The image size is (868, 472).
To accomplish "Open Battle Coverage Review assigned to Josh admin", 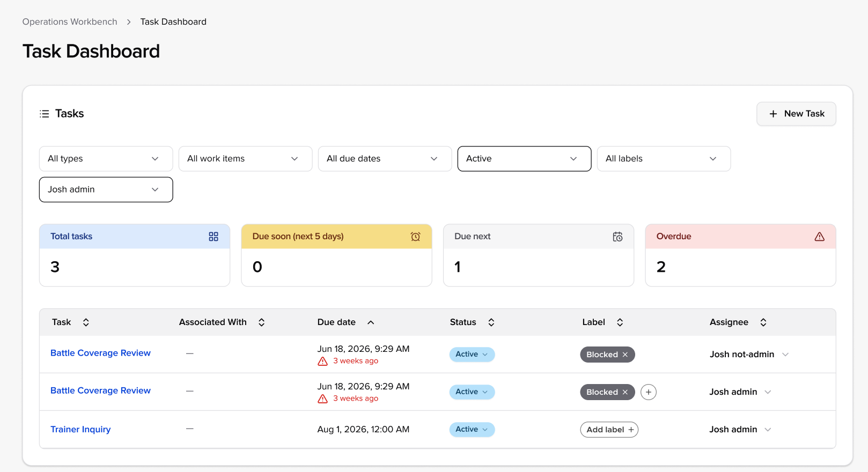I will click(x=100, y=390).
